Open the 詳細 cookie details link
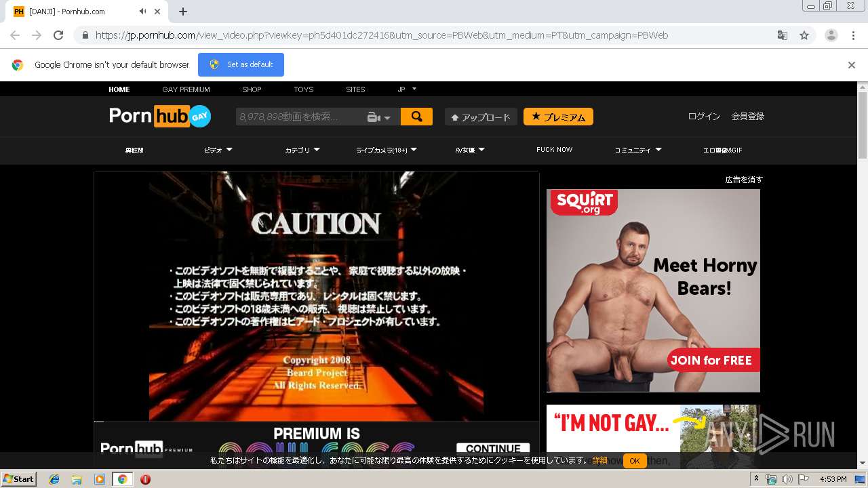 pyautogui.click(x=600, y=461)
